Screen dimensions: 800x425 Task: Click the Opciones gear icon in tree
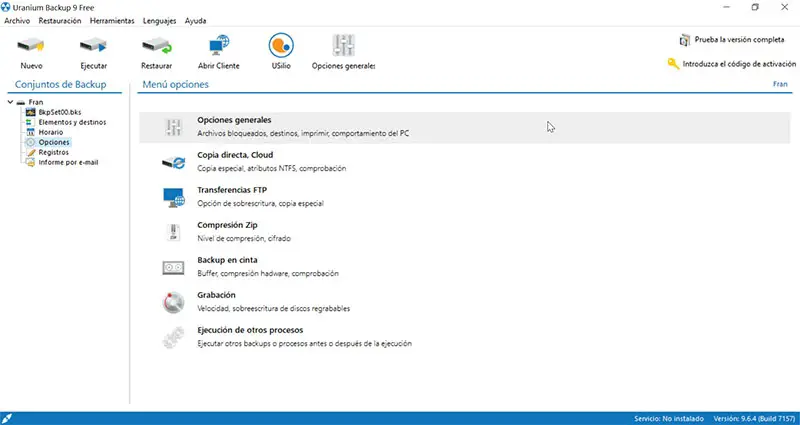click(x=30, y=142)
